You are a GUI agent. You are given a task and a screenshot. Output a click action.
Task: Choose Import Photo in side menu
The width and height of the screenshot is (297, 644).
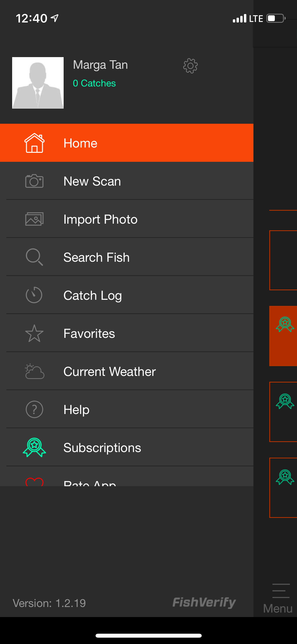[x=100, y=219]
